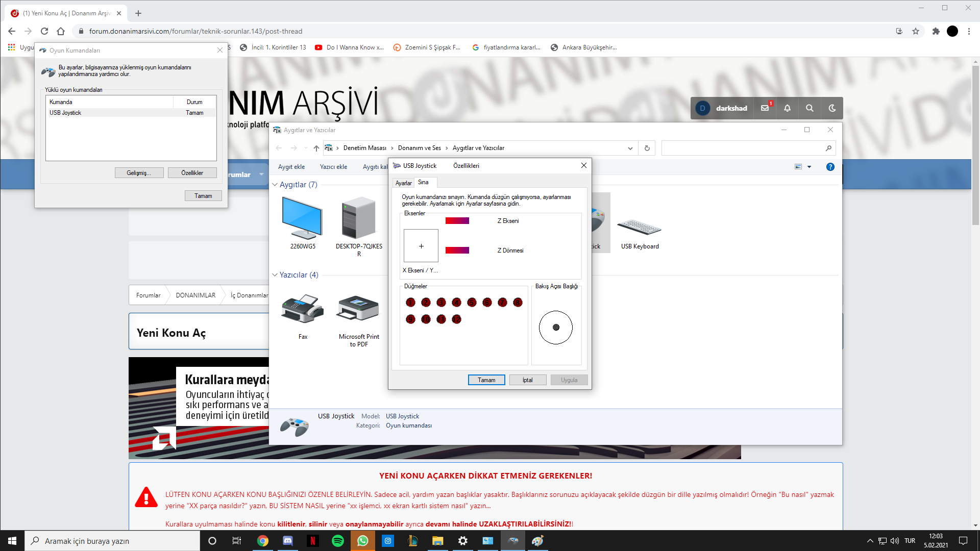Screen dimensions: 980x551
Task: Select the Fax printer icon
Action: (303, 310)
